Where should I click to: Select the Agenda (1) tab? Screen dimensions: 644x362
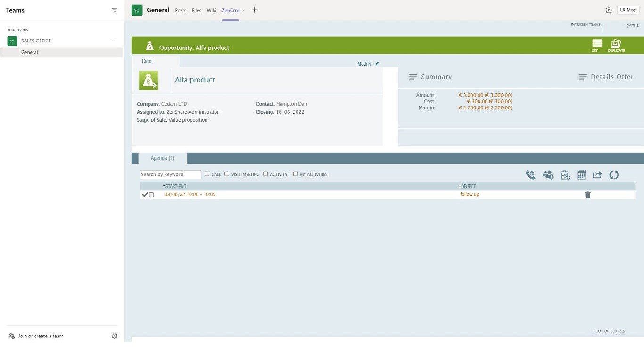click(x=163, y=158)
